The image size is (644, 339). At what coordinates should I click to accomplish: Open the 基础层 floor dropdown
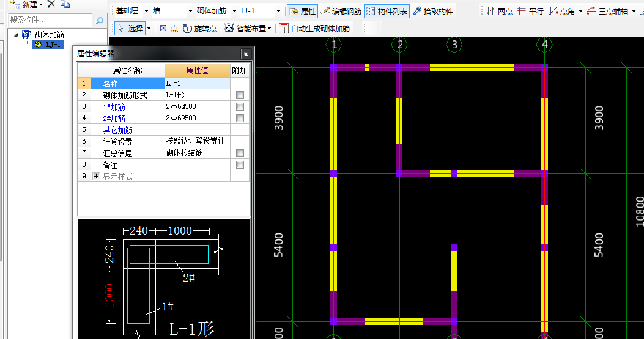[x=146, y=11]
